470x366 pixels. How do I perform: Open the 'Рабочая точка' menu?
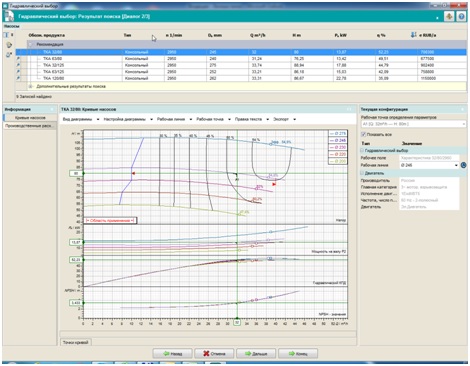pos(213,119)
